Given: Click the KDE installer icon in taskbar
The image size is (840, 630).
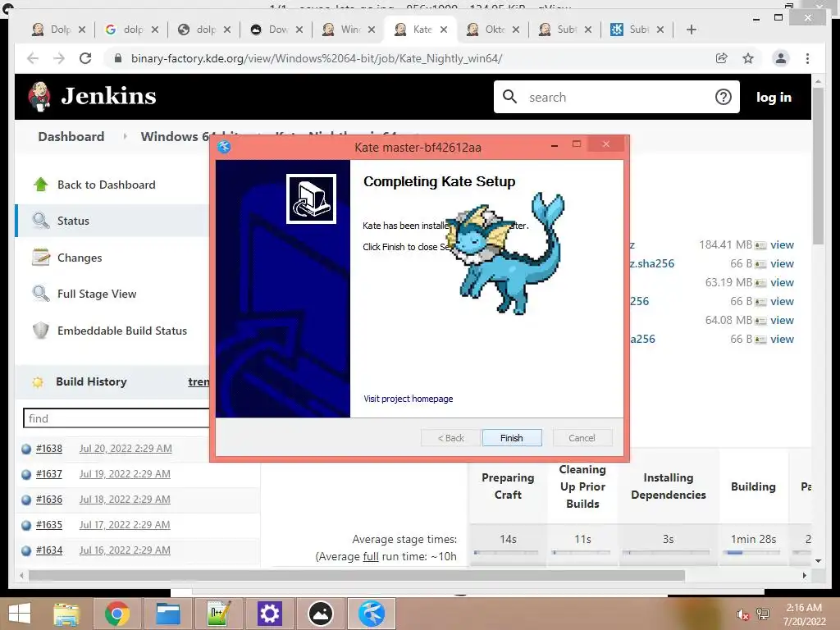Looking at the screenshot, I should tap(372, 614).
